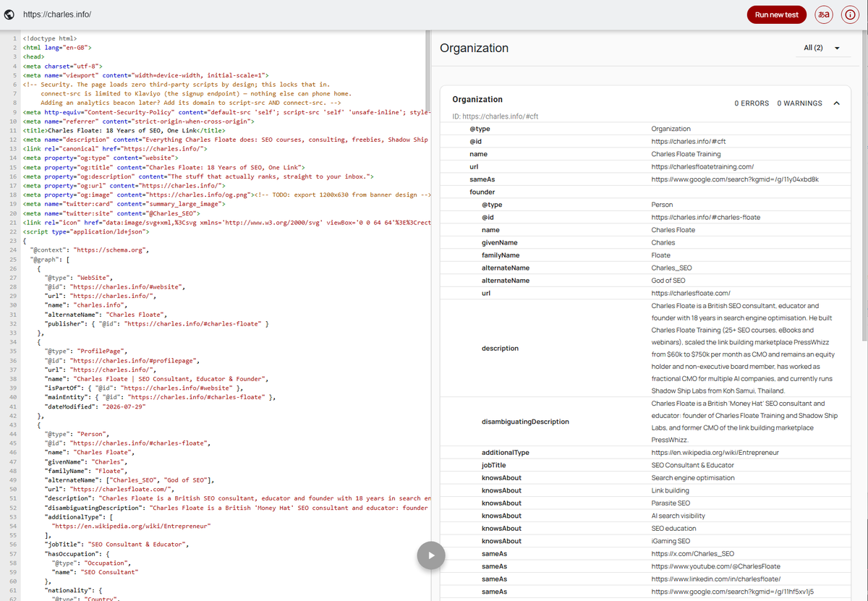Open the info icon in header
This screenshot has height=601, width=868.
click(x=850, y=14)
